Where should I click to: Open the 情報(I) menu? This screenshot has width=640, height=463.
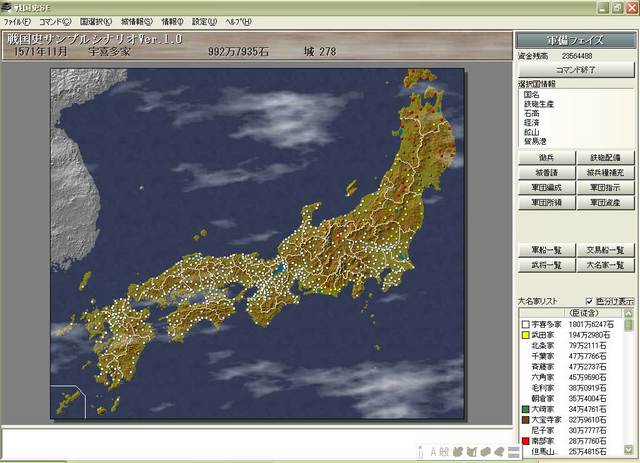[173, 22]
